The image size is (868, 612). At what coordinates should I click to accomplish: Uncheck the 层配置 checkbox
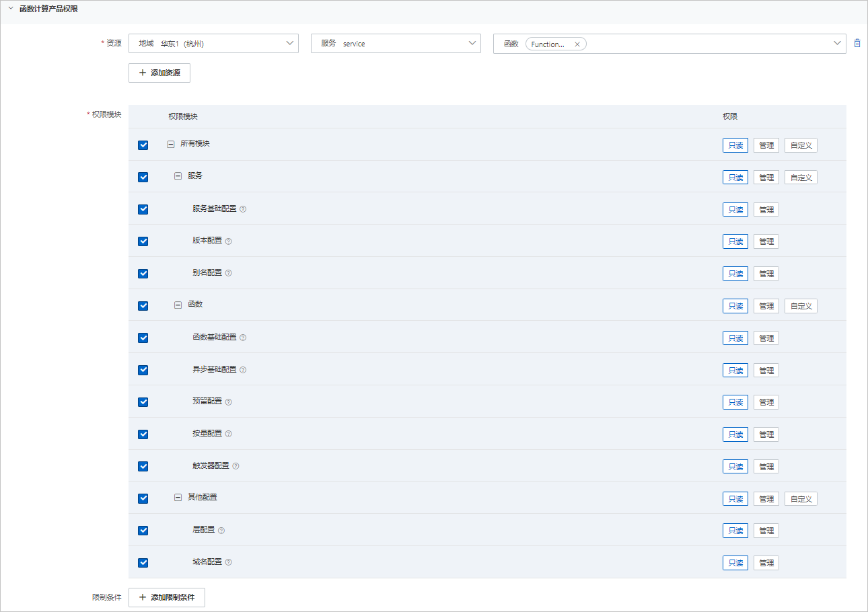tap(143, 530)
